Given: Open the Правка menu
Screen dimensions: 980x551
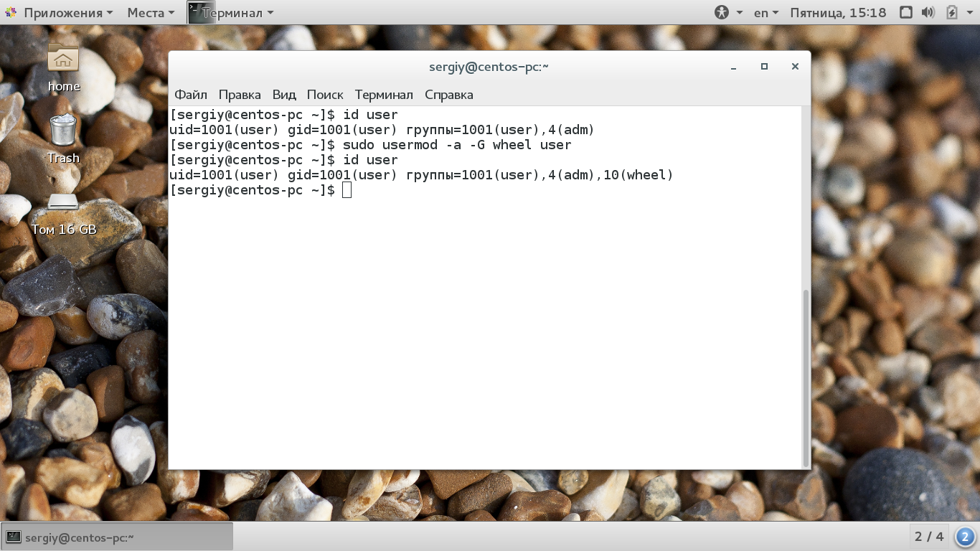Looking at the screenshot, I should [x=240, y=95].
